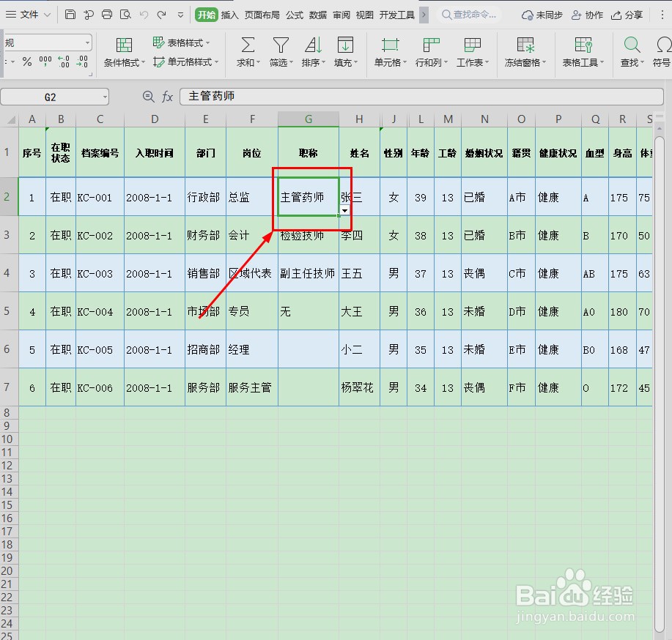
Task: Click the Symbol (符号) icon
Action: point(664,45)
